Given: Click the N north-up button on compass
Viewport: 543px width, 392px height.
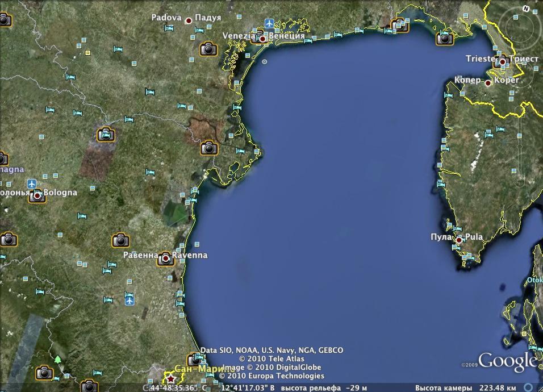Looking at the screenshot, I should (526, 9).
